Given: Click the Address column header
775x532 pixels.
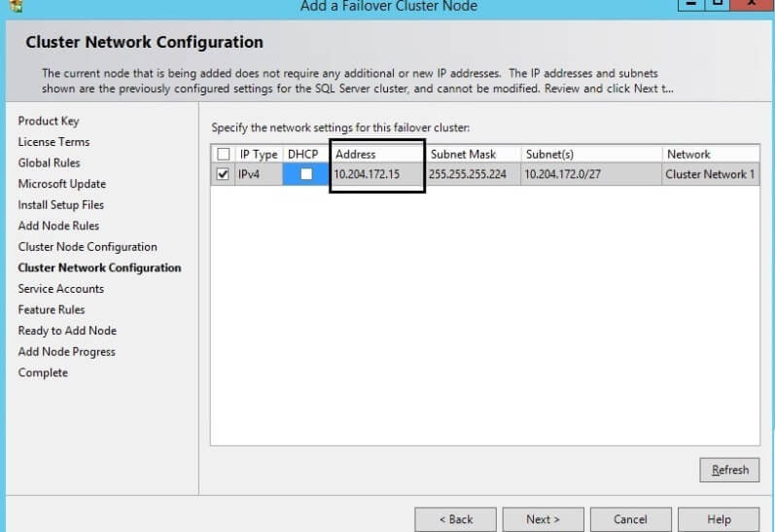Looking at the screenshot, I should (376, 155).
